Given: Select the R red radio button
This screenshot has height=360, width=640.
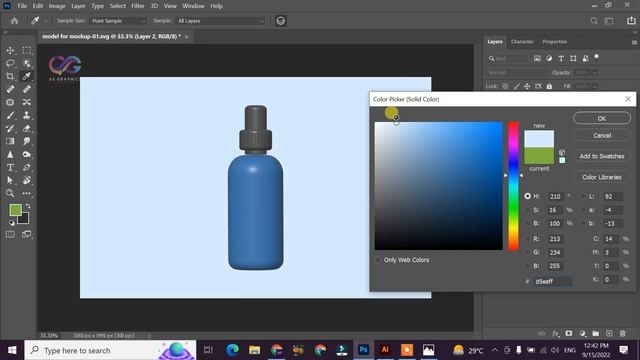Looking at the screenshot, I should [x=527, y=239].
